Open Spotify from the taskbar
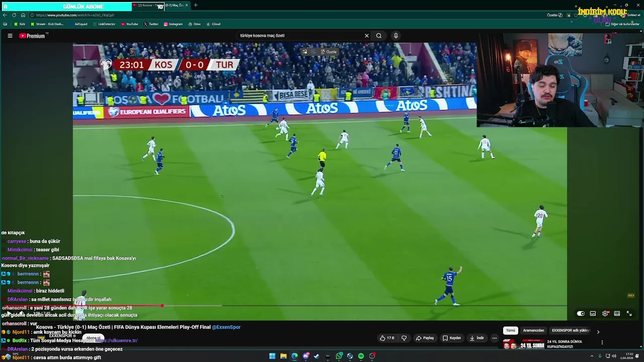The image size is (644, 362). click(361, 356)
